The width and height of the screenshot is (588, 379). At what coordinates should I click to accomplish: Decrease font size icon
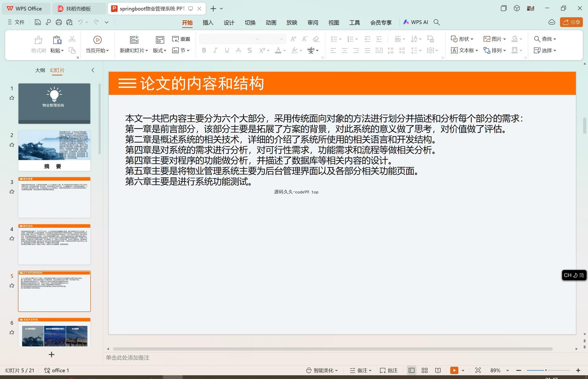[305, 39]
